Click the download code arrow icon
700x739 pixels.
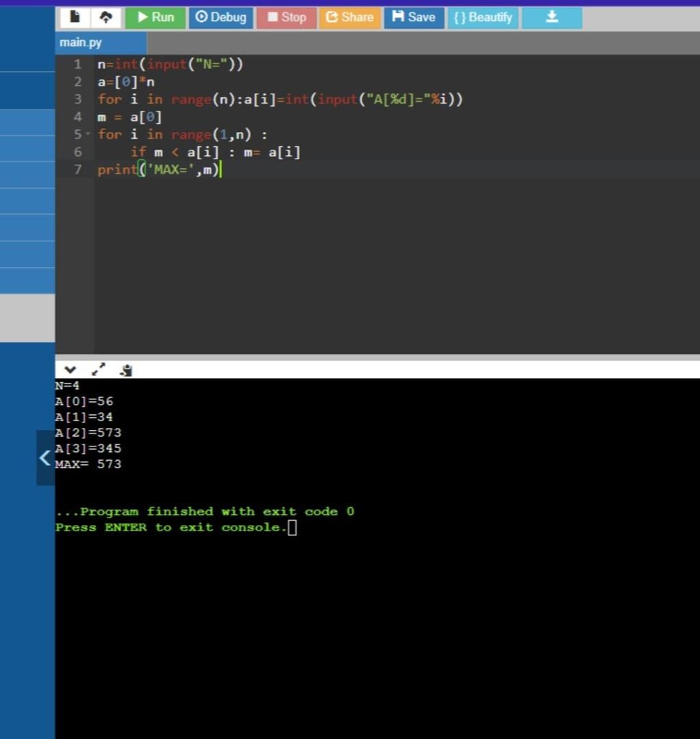click(552, 17)
